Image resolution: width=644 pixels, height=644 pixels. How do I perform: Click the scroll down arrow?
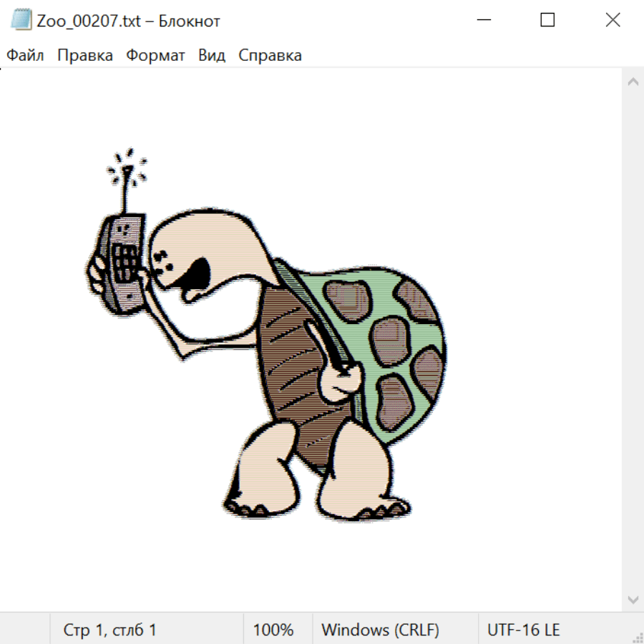coord(633,599)
